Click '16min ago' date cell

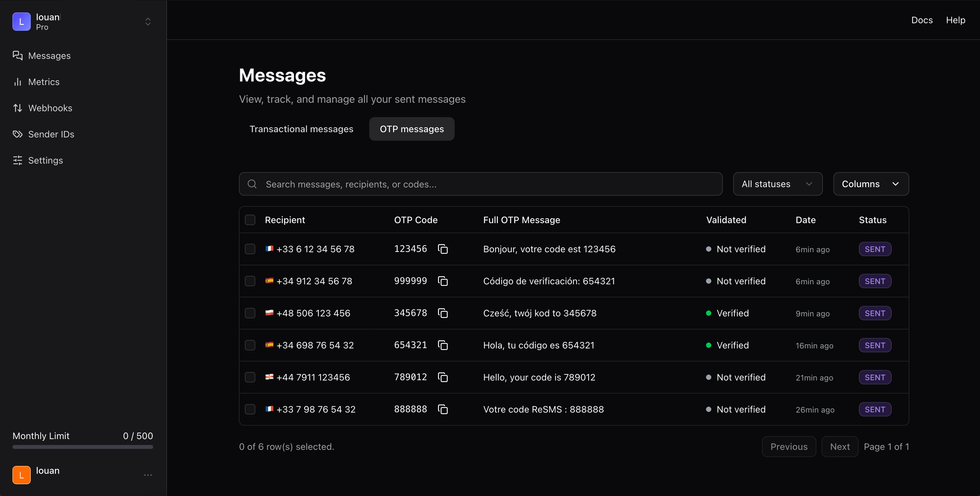click(814, 345)
